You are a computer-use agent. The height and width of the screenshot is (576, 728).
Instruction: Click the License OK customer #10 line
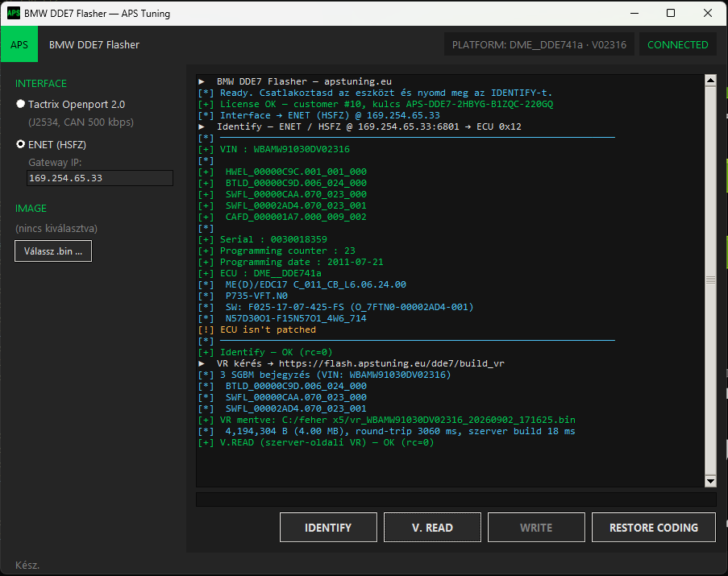(376, 104)
